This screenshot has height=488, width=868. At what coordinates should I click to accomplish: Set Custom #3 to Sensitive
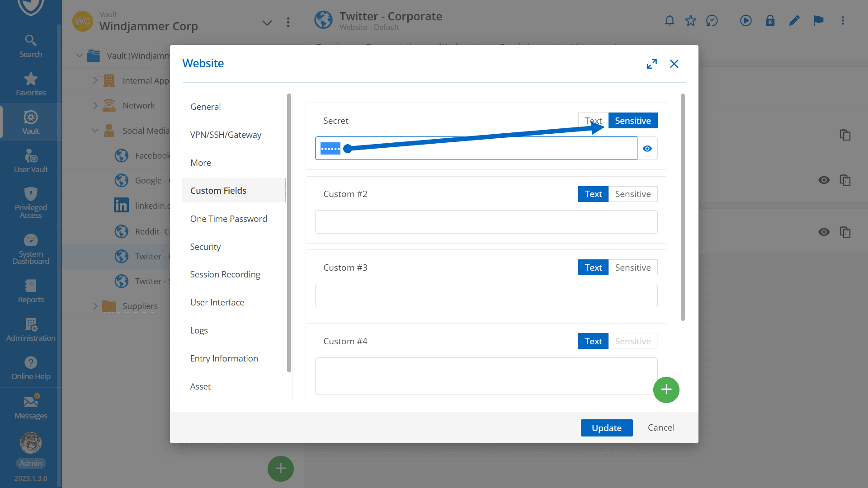click(632, 267)
